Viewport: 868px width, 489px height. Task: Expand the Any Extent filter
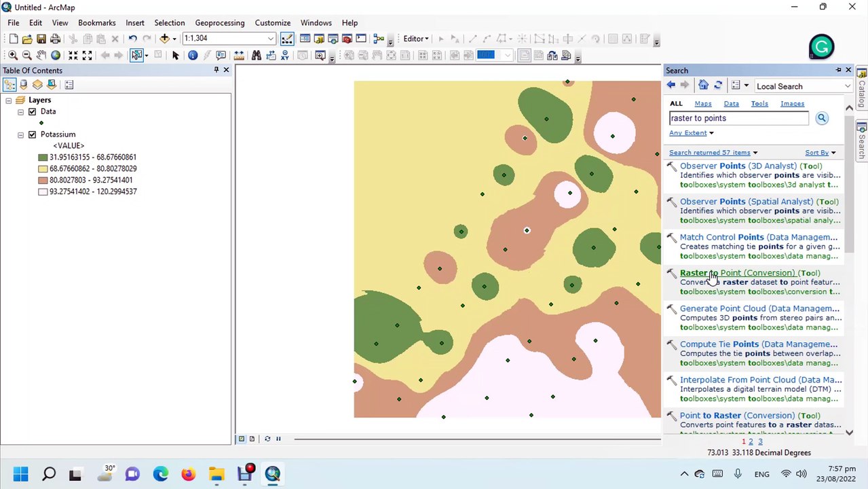click(692, 133)
